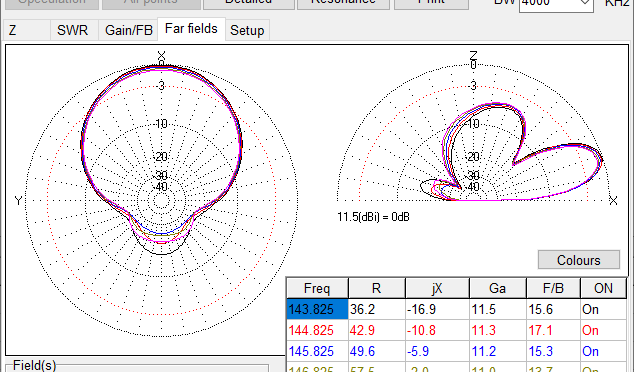
Task: Click jX value -16.9
Action: (x=437, y=309)
